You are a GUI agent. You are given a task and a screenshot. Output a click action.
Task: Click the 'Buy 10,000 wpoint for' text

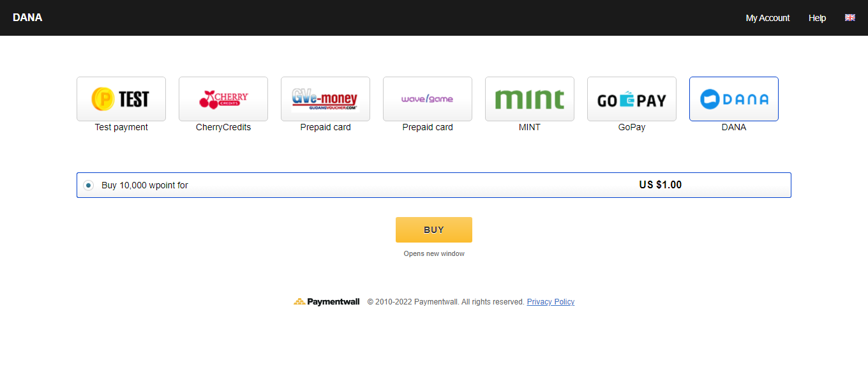point(145,186)
